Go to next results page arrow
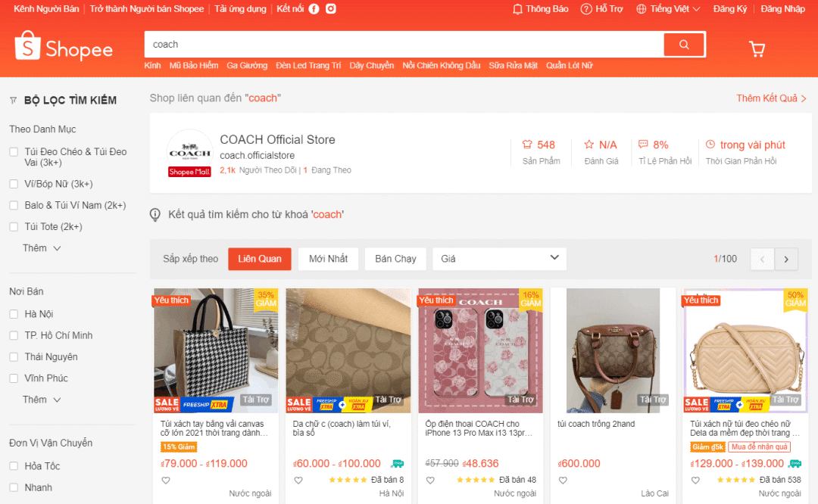The width and height of the screenshot is (818, 504). [786, 258]
